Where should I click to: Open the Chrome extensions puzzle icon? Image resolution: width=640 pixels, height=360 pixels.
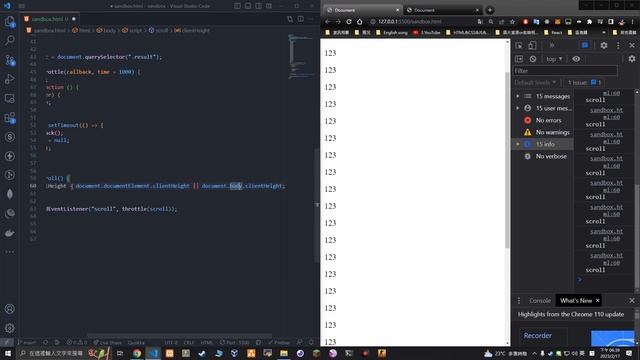tap(589, 22)
